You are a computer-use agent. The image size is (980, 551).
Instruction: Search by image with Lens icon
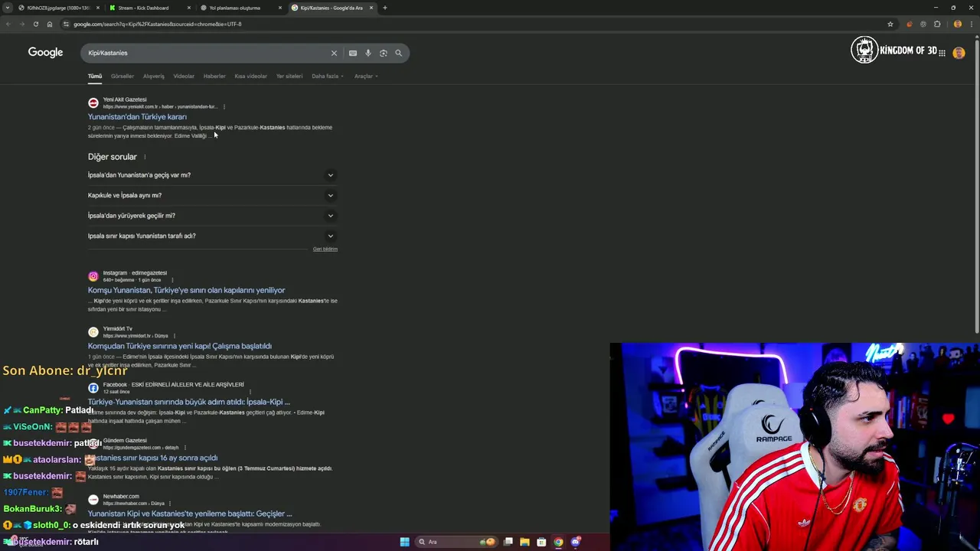[x=383, y=53]
